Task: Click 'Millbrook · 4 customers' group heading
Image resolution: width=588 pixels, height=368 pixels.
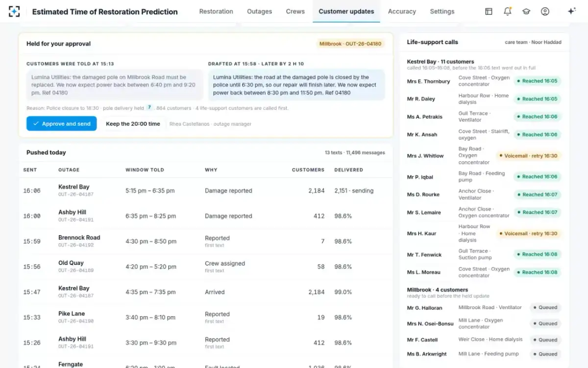Action: (x=438, y=290)
